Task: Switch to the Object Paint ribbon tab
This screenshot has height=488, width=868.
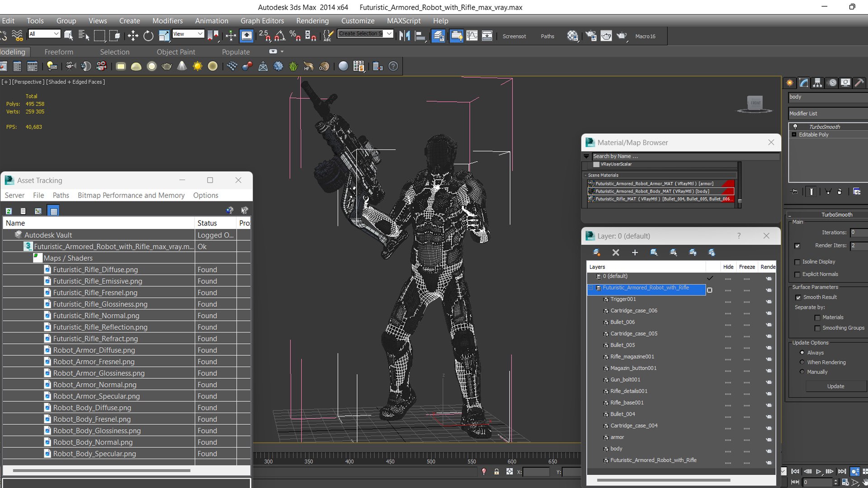Action: point(176,52)
